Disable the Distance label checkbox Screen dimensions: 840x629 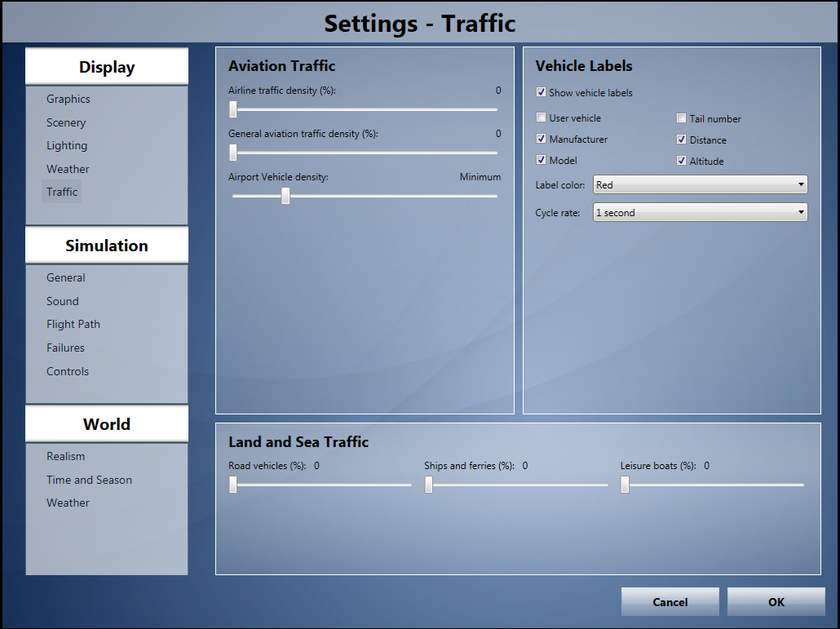point(682,140)
